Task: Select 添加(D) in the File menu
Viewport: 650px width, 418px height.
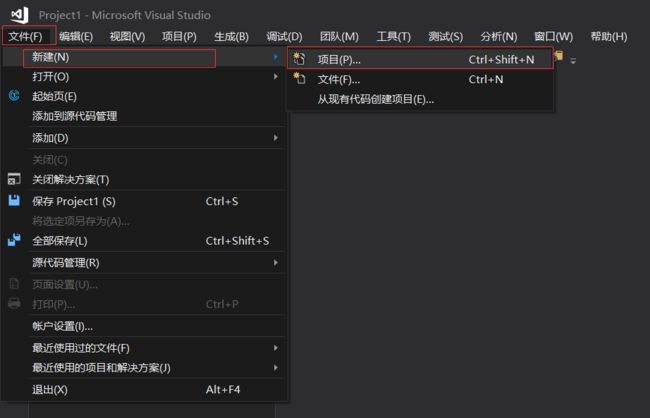Action: [144, 138]
